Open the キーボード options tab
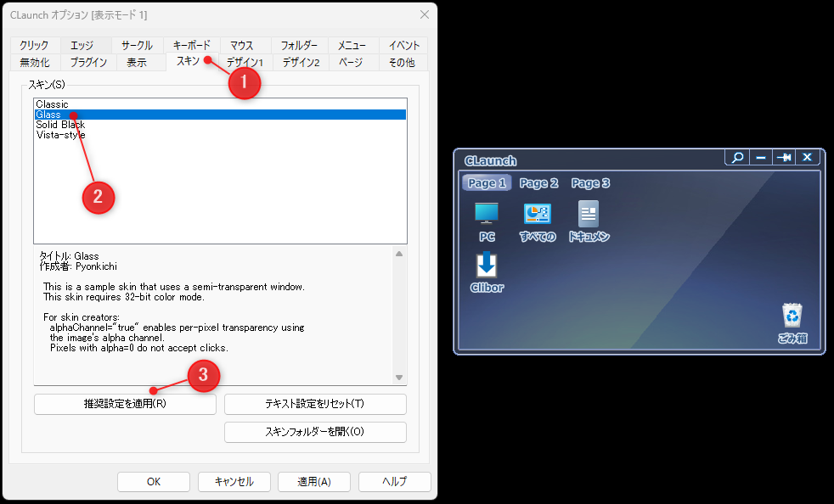 click(191, 45)
